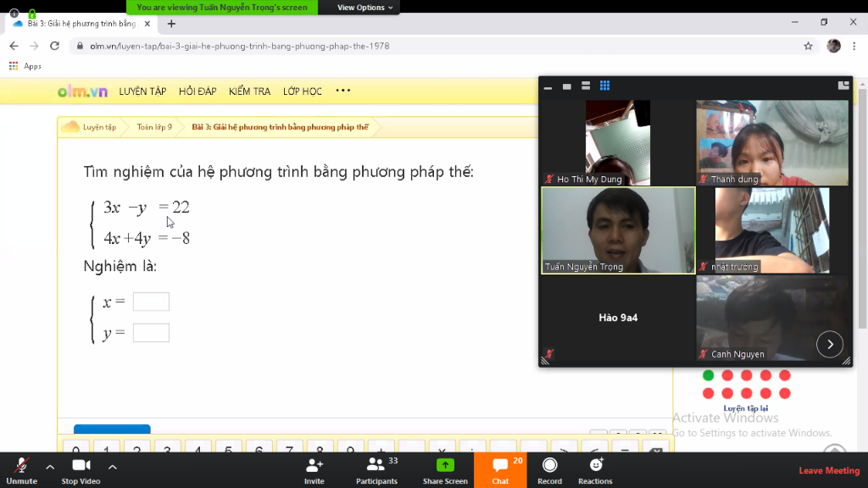Open LỚP HỌC menu
The height and width of the screenshot is (488, 868).
pyautogui.click(x=303, y=91)
